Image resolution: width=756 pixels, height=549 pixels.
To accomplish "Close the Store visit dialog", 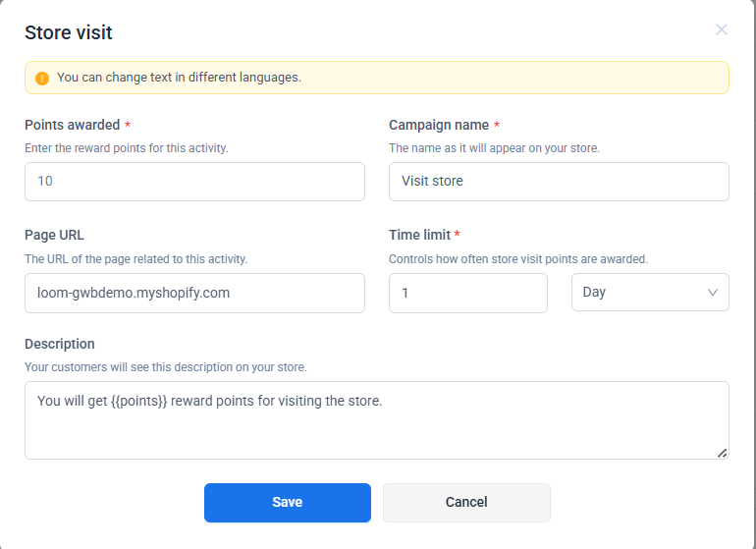I will (722, 29).
